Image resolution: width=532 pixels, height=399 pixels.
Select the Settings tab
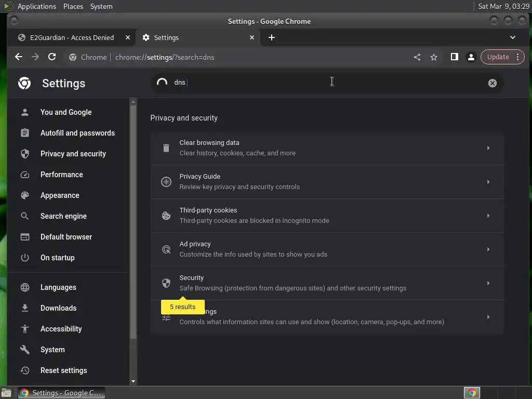(198, 37)
